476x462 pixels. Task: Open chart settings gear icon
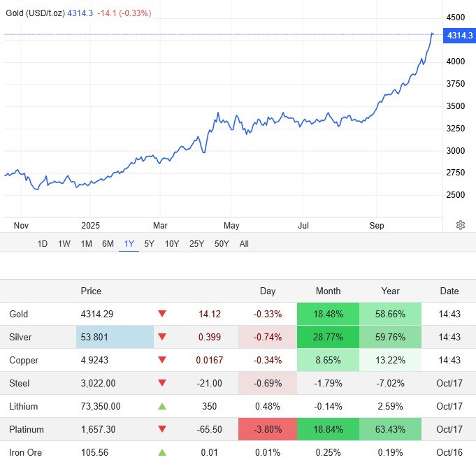pyautogui.click(x=461, y=225)
